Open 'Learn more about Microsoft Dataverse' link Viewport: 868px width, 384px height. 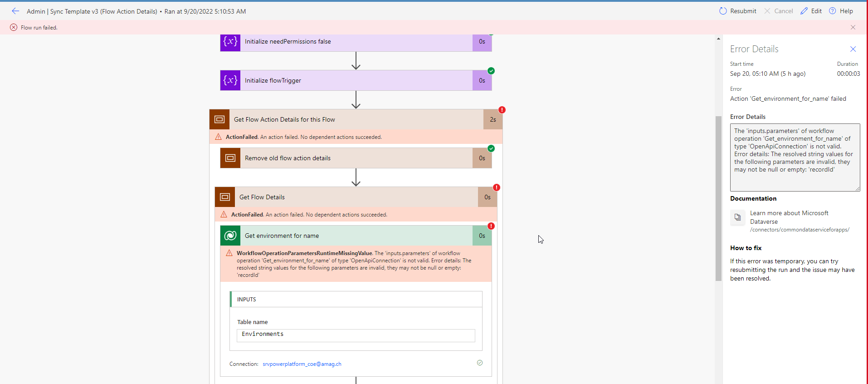[x=789, y=217]
